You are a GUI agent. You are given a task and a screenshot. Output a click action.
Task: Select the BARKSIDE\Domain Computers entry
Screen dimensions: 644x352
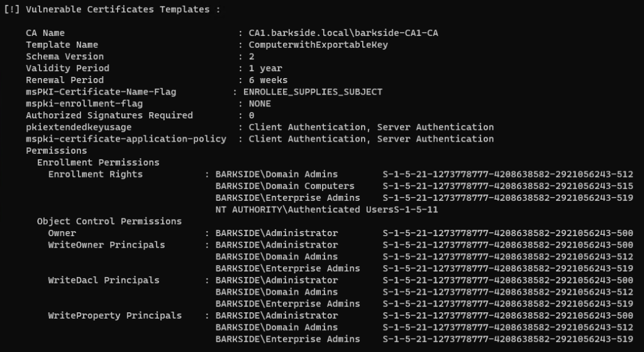coord(285,186)
